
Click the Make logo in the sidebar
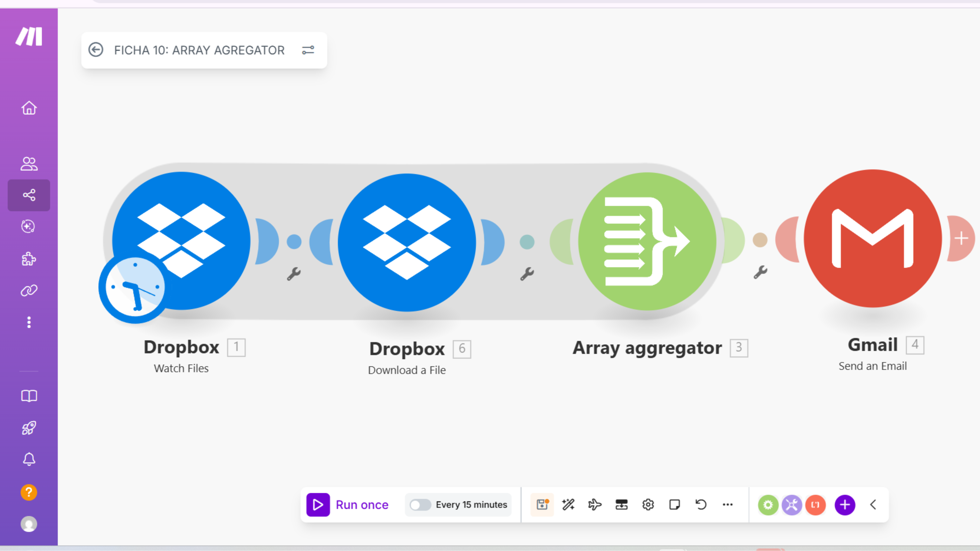coord(29,37)
